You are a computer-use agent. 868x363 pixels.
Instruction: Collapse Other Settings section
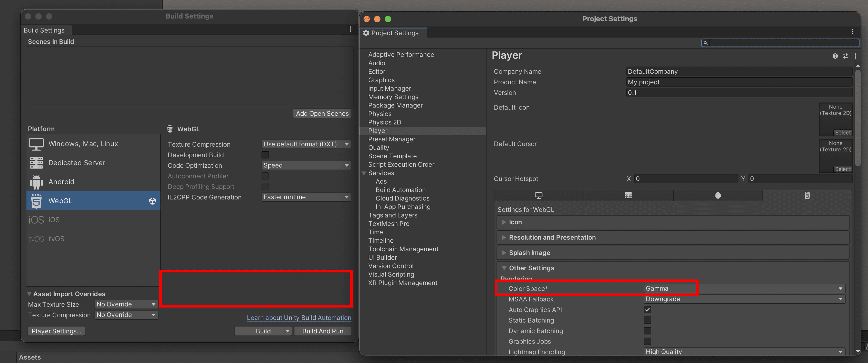pos(504,268)
